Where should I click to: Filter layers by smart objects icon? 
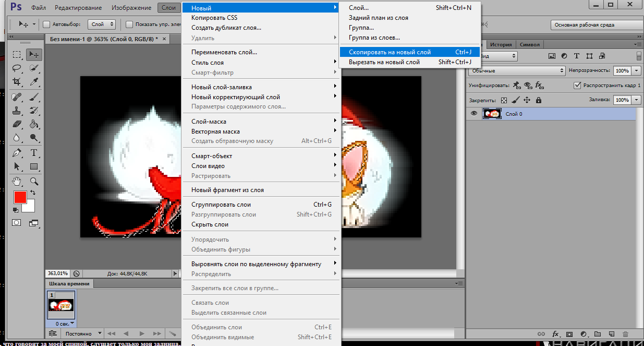602,56
